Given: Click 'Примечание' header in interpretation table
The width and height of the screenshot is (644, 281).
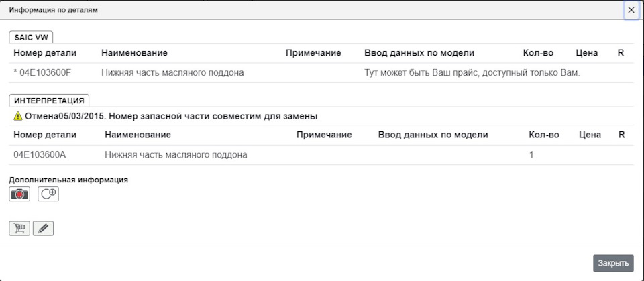Looking at the screenshot, I should point(324,135).
